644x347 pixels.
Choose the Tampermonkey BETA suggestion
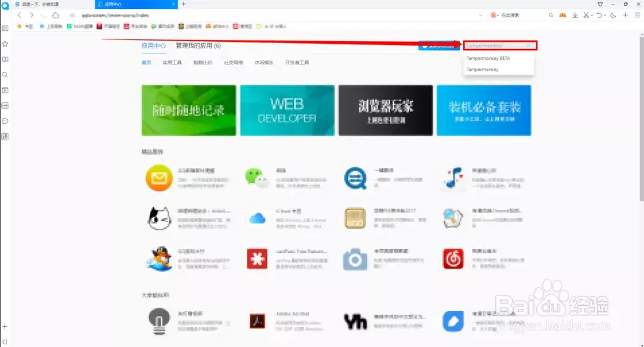[x=498, y=59]
